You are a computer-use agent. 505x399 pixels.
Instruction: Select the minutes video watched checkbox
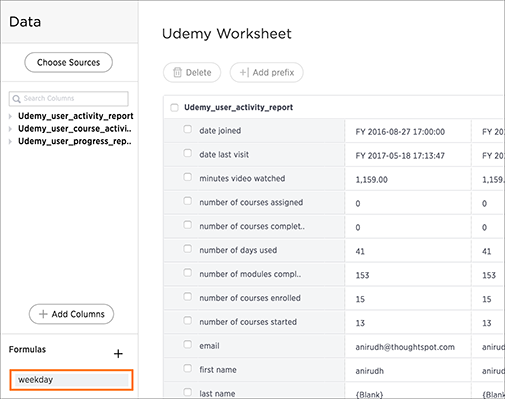[x=188, y=177]
